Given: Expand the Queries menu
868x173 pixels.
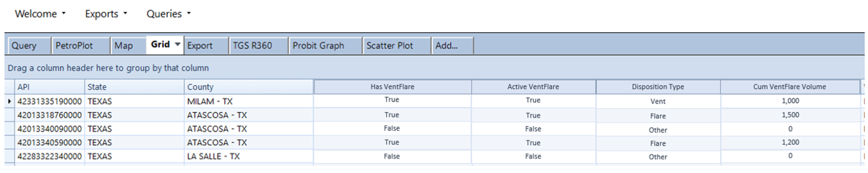Looking at the screenshot, I should pyautogui.click(x=168, y=14).
